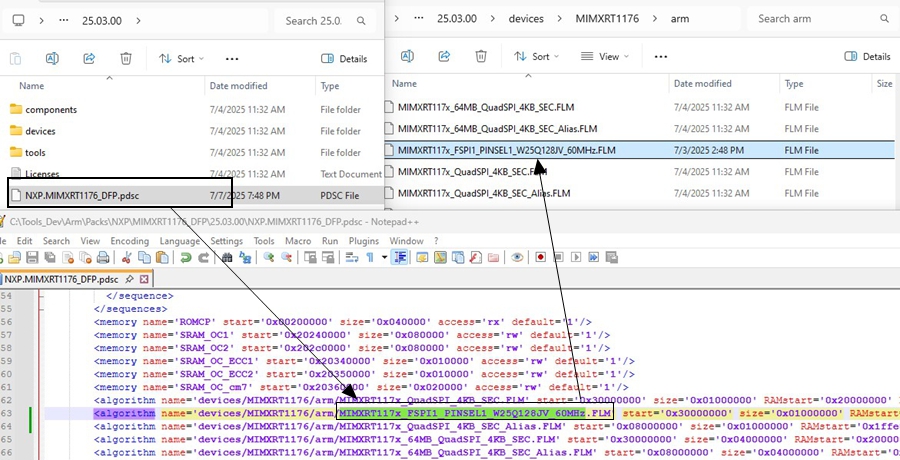Click the Print icon in Notepad++

[x=103, y=257]
